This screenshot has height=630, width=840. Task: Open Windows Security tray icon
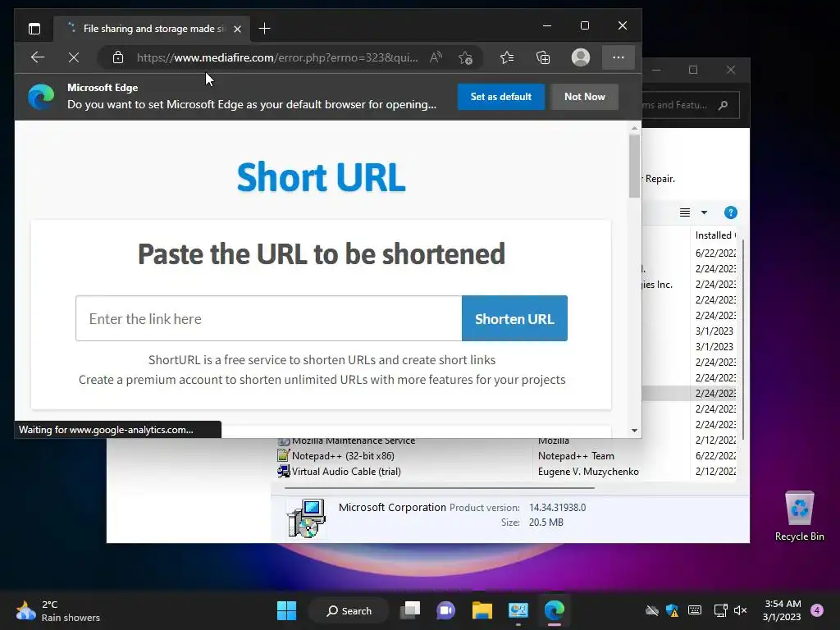[673, 610]
